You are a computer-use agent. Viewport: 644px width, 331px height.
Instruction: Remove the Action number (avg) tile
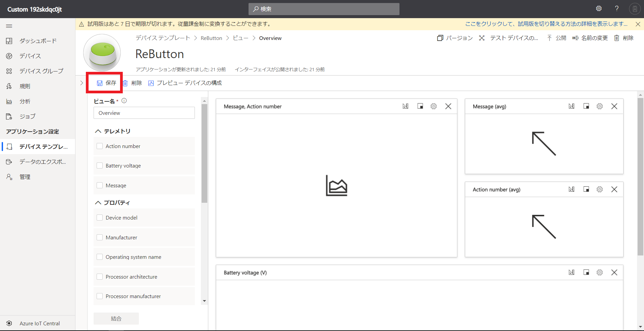[614, 190]
